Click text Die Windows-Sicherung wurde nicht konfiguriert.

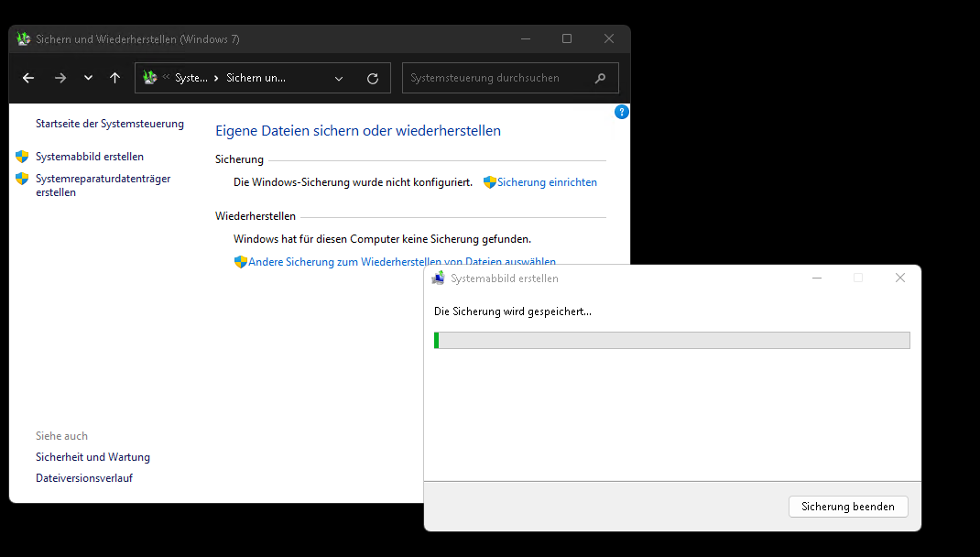(x=354, y=182)
